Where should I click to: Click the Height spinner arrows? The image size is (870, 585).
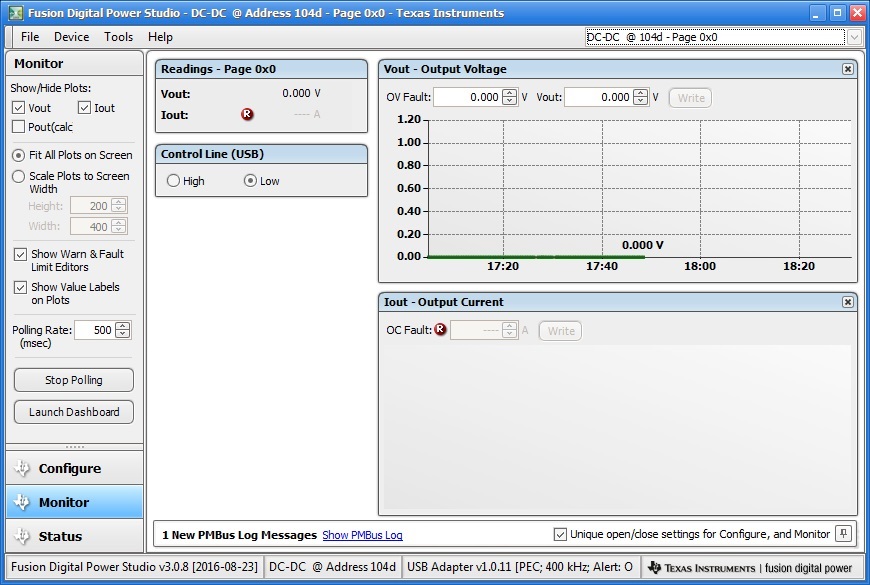(119, 206)
